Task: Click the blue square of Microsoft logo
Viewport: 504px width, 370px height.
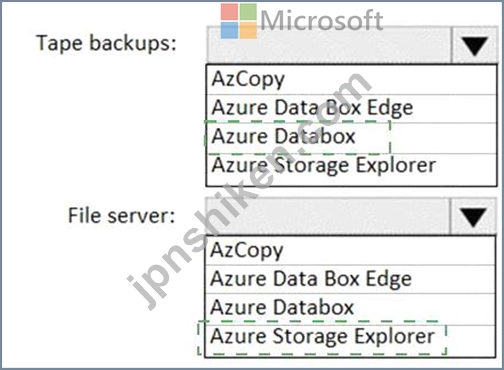Action: point(229,30)
